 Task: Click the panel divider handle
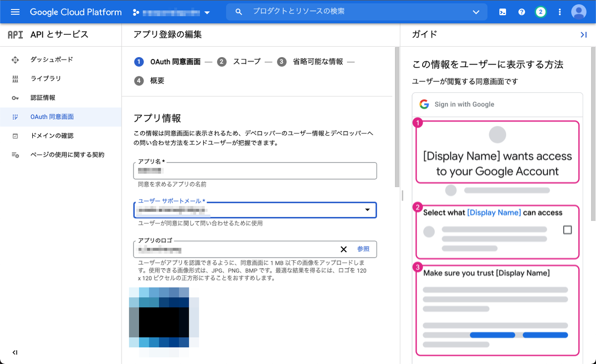403,196
